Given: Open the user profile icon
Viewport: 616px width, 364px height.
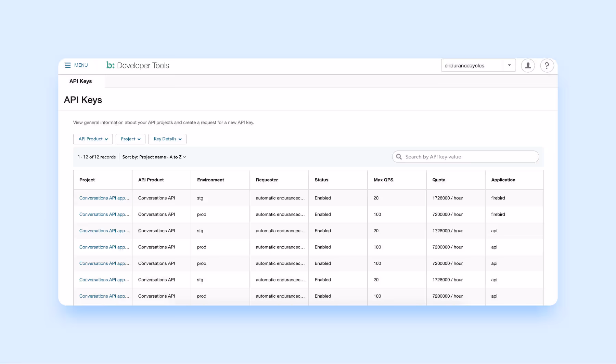Looking at the screenshot, I should click(528, 65).
